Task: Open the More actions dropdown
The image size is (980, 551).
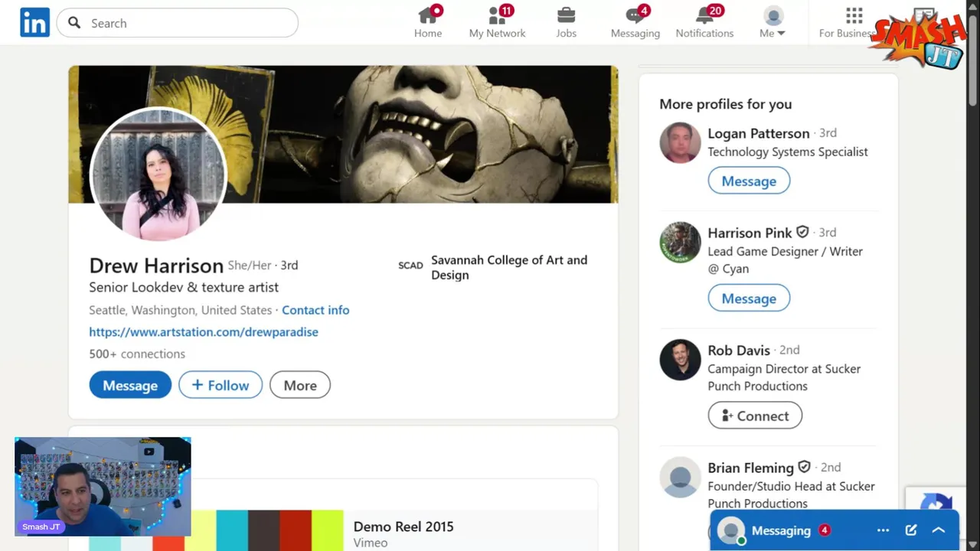Action: click(300, 386)
